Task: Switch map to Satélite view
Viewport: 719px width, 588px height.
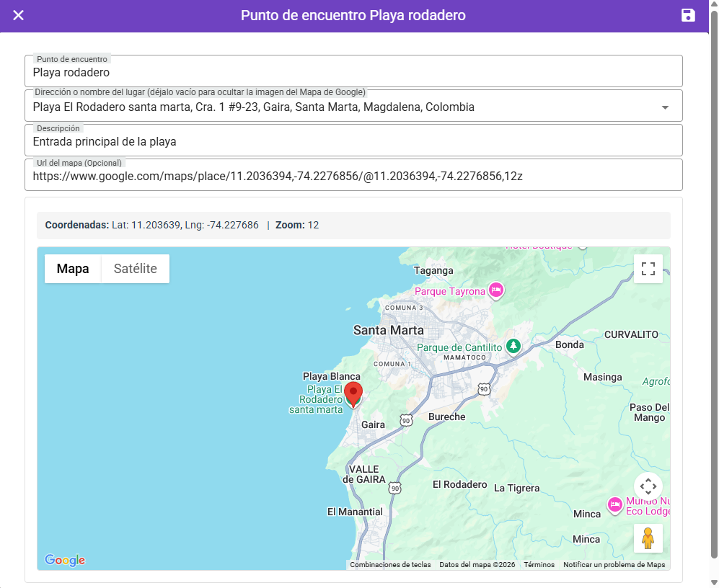Action: 136,269
